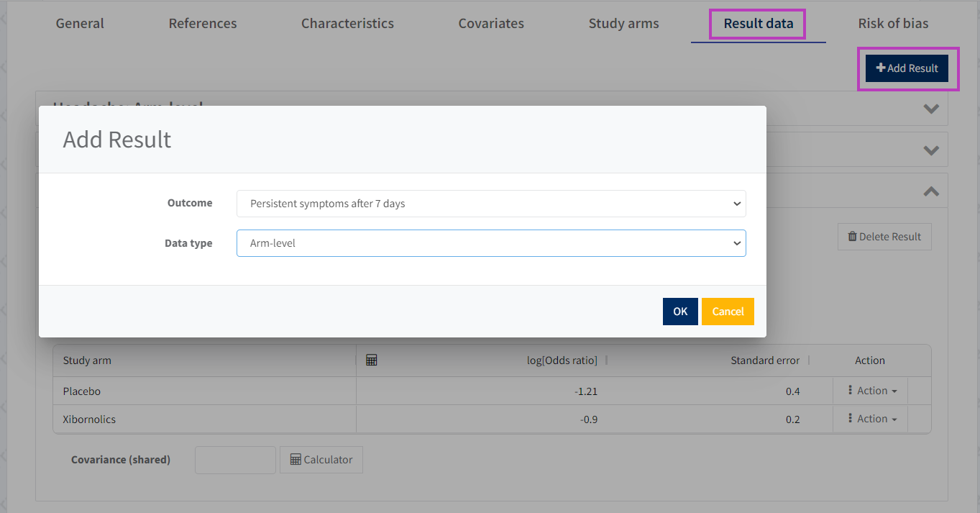
Task: Switch to the General tab
Action: [x=80, y=24]
